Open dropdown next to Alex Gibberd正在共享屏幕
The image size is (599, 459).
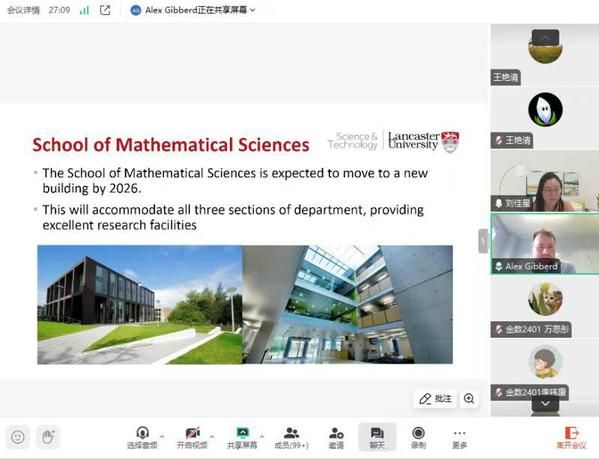[253, 10]
